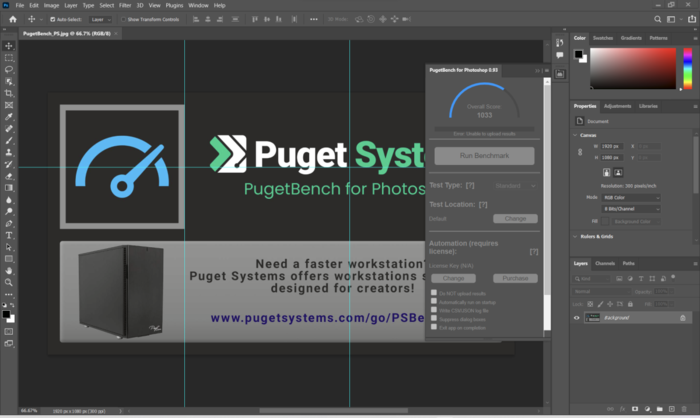
Task: Select the Dodge tool
Action: tap(8, 212)
